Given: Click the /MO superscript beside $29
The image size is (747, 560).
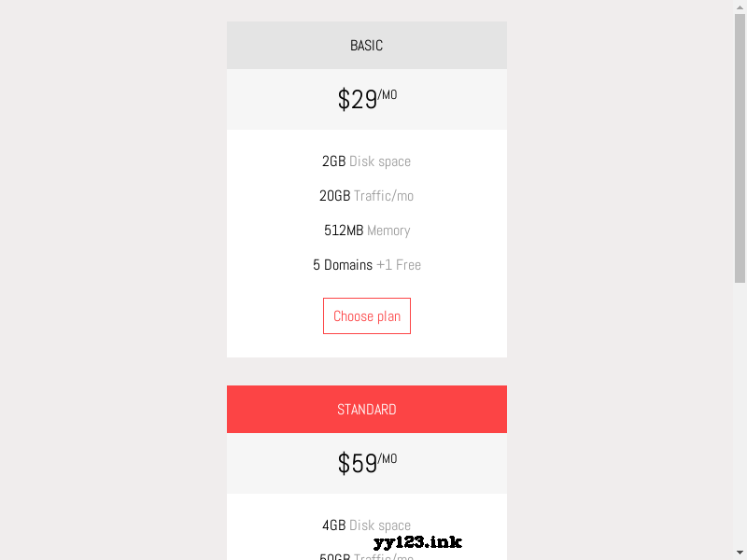Looking at the screenshot, I should 387,92.
